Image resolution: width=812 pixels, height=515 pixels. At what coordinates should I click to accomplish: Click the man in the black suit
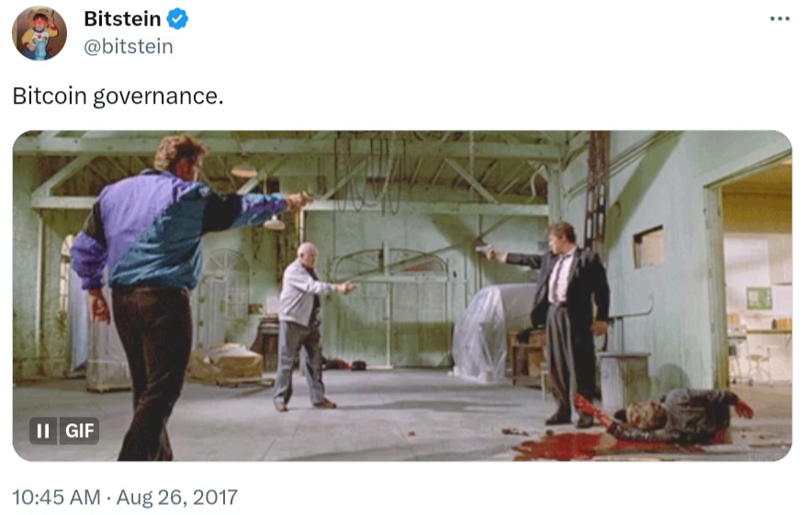coord(559,323)
